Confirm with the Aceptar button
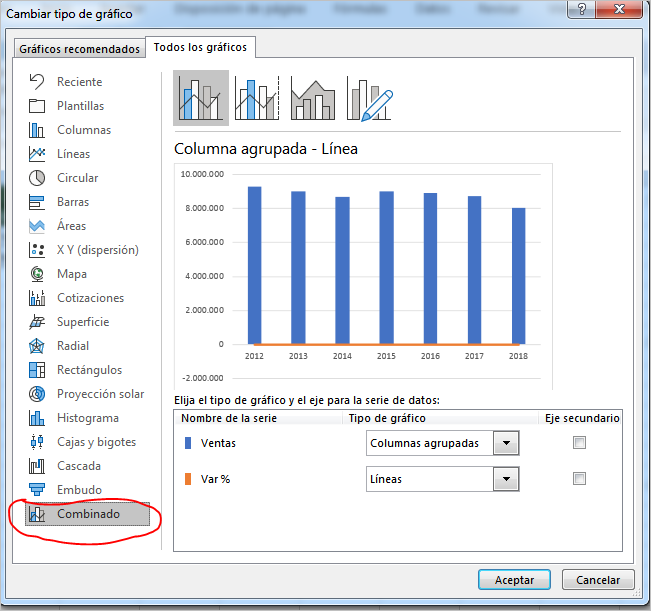 [x=514, y=580]
